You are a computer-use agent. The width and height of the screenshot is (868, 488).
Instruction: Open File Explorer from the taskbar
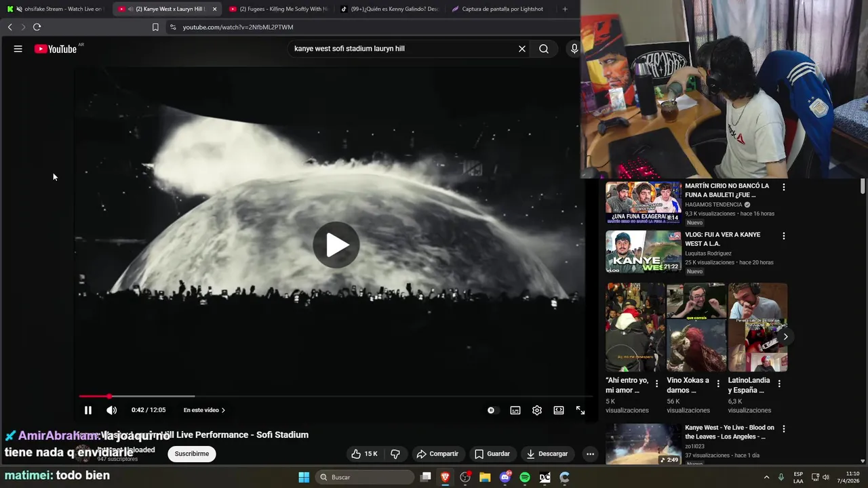coord(485,477)
